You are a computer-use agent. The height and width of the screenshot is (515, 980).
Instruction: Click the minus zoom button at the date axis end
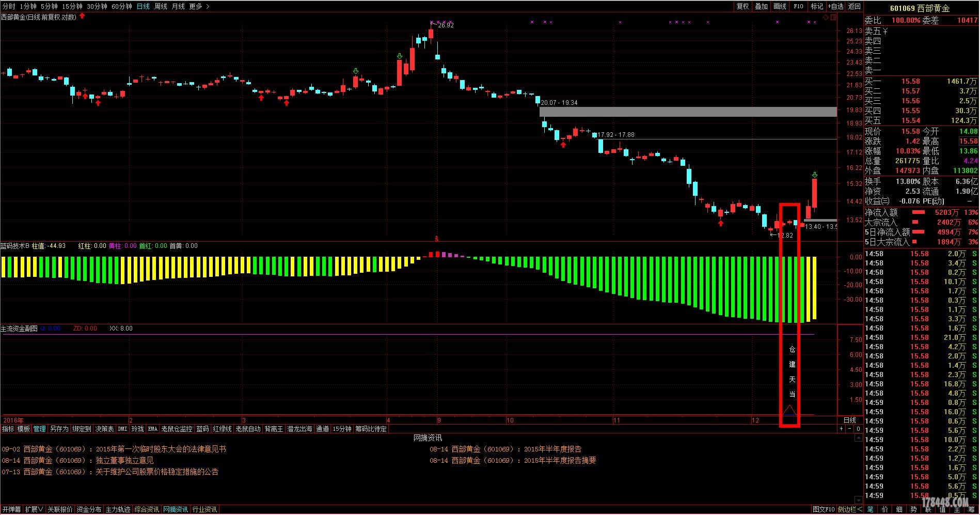(x=850, y=429)
